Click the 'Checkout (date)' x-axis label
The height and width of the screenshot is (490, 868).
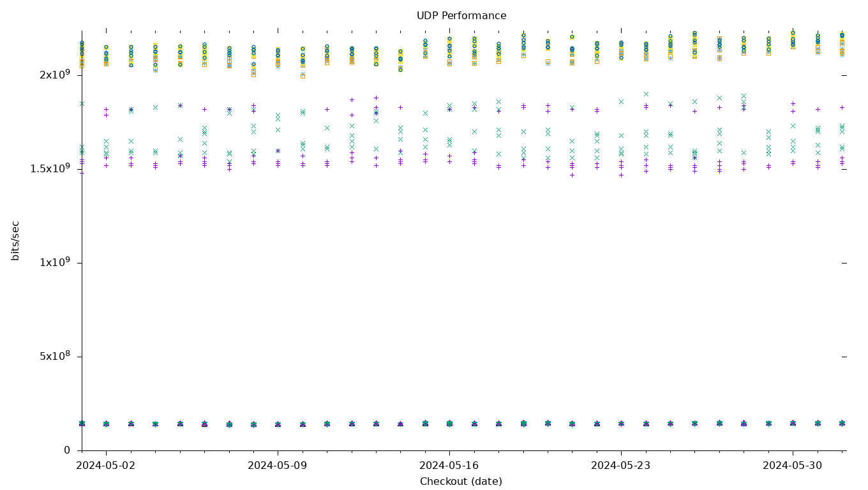click(461, 482)
